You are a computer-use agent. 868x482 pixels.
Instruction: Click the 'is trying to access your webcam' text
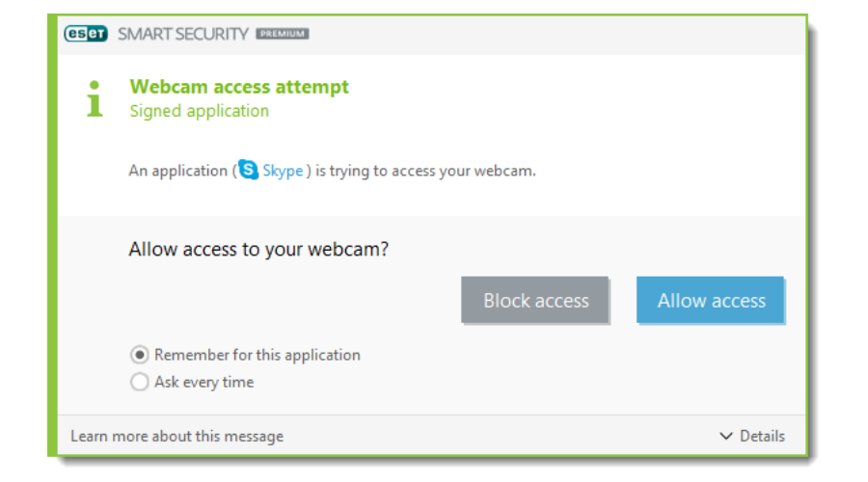425,171
